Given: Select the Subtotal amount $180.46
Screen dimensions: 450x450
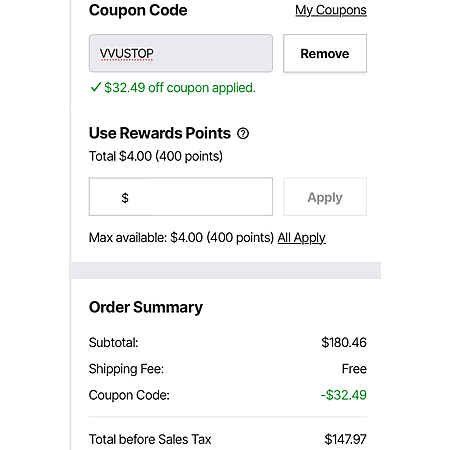Looking at the screenshot, I should point(344,342).
